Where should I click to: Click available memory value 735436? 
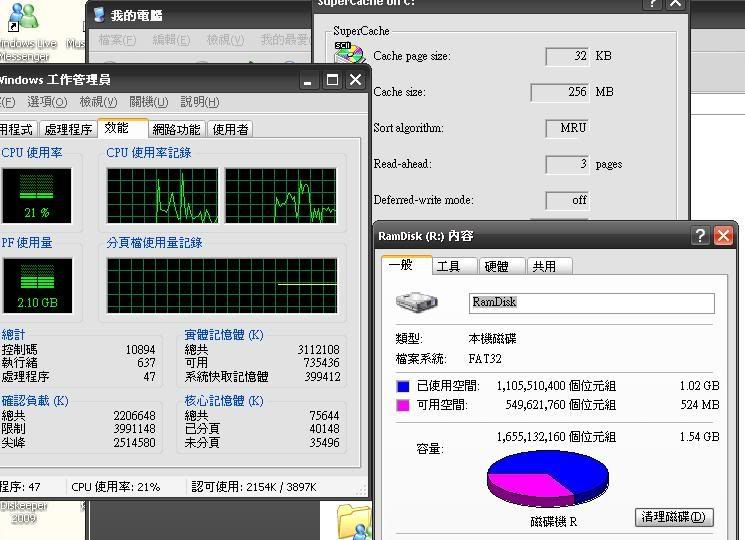321,363
